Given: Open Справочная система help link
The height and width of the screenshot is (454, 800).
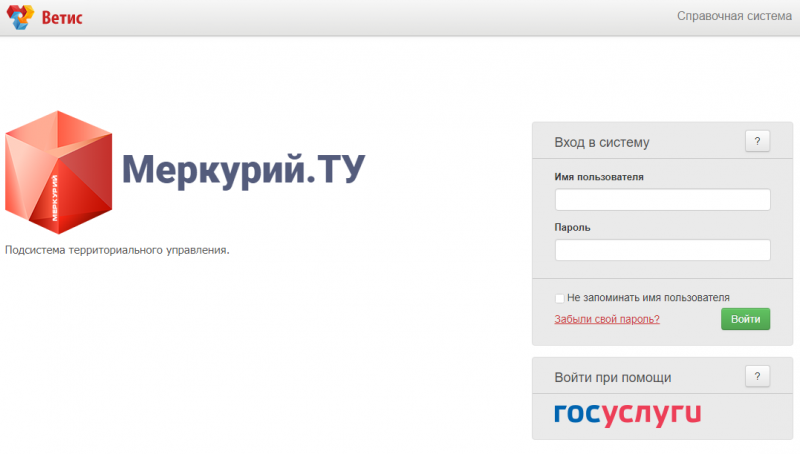Looking at the screenshot, I should point(734,16).
